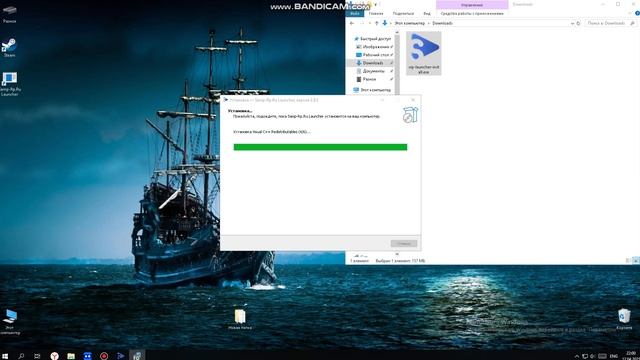
Task: Go back in the Explorer window
Action: [x=352, y=23]
